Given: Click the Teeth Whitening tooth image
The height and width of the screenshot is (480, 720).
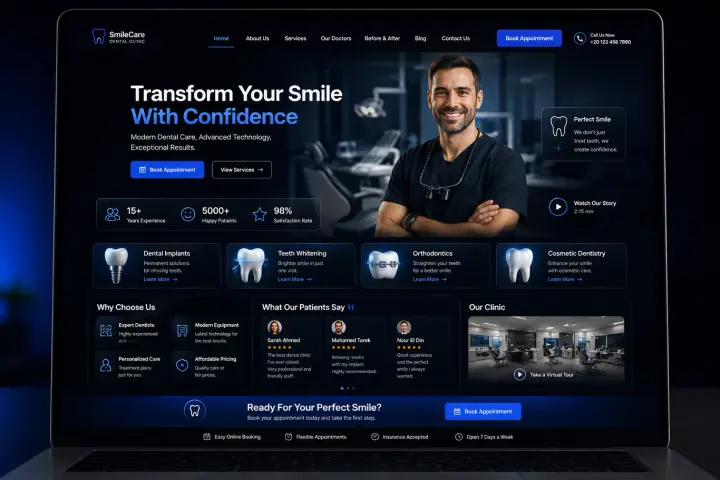Looking at the screenshot, I should 251,265.
